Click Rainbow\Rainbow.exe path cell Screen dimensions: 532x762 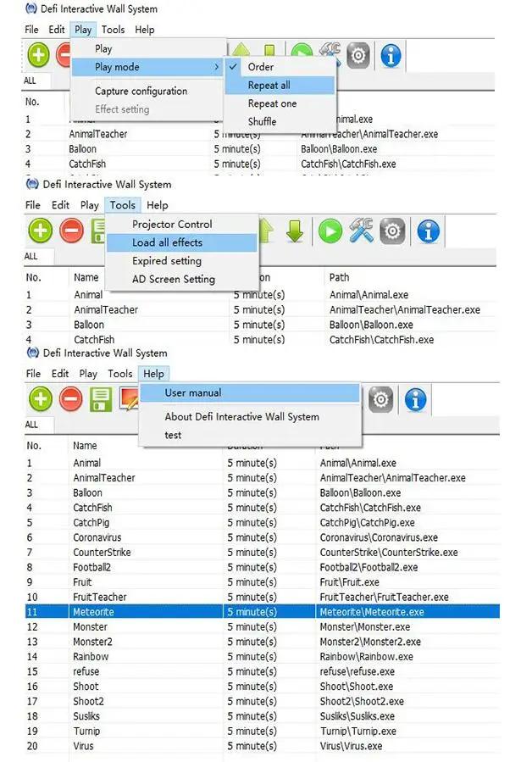(366, 657)
